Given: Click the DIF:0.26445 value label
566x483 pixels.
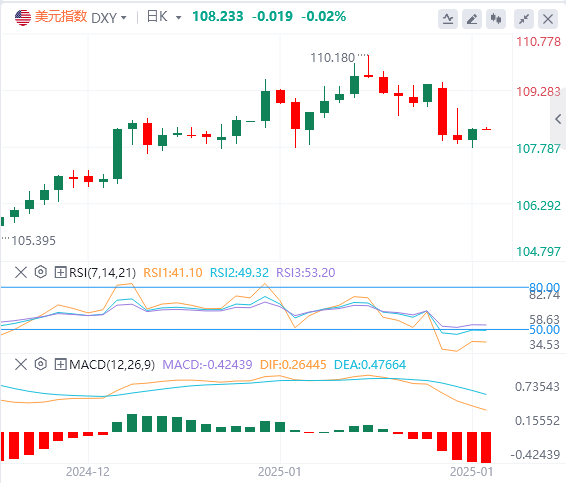Looking at the screenshot, I should tap(293, 365).
